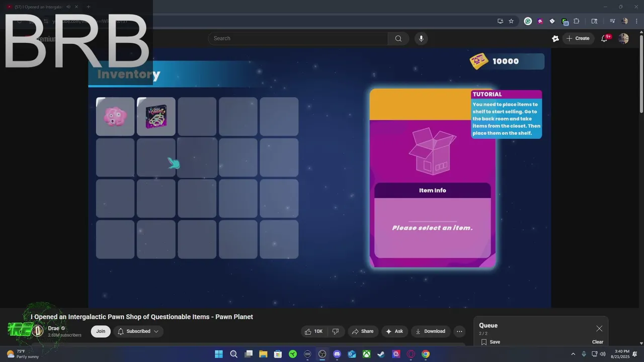Open YouTube notifications bell

click(605, 38)
